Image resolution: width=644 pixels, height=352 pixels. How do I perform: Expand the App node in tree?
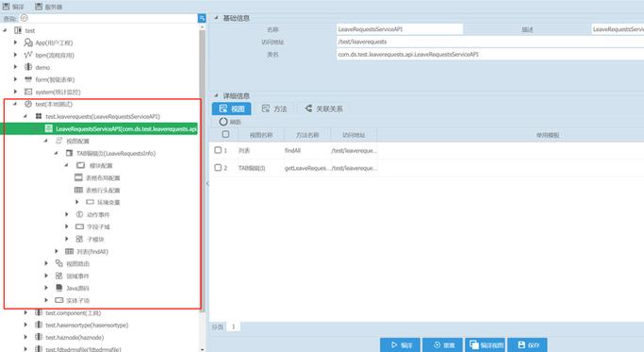(x=16, y=42)
